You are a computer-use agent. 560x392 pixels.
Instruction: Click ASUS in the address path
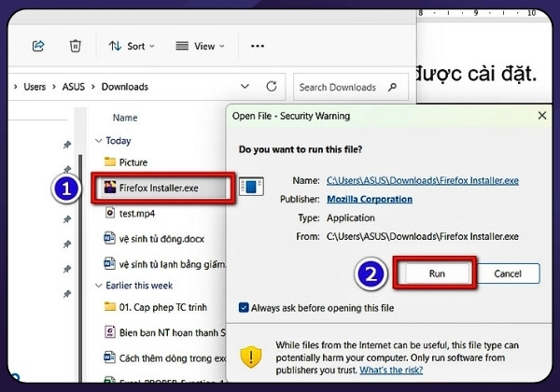[x=74, y=87]
